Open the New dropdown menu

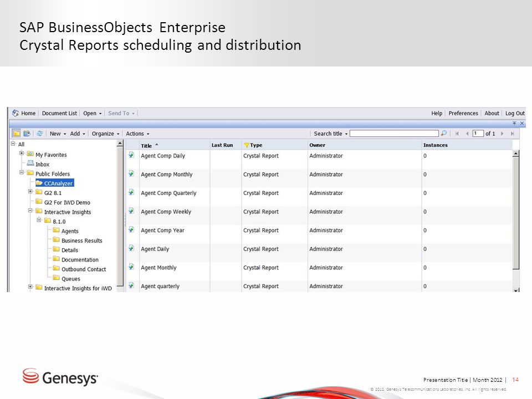coord(58,134)
